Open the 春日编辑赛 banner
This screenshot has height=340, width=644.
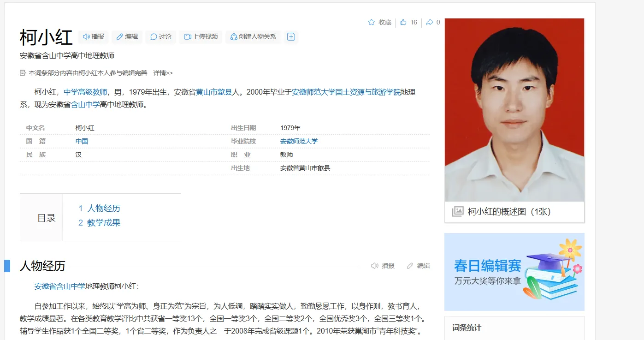[x=514, y=272]
